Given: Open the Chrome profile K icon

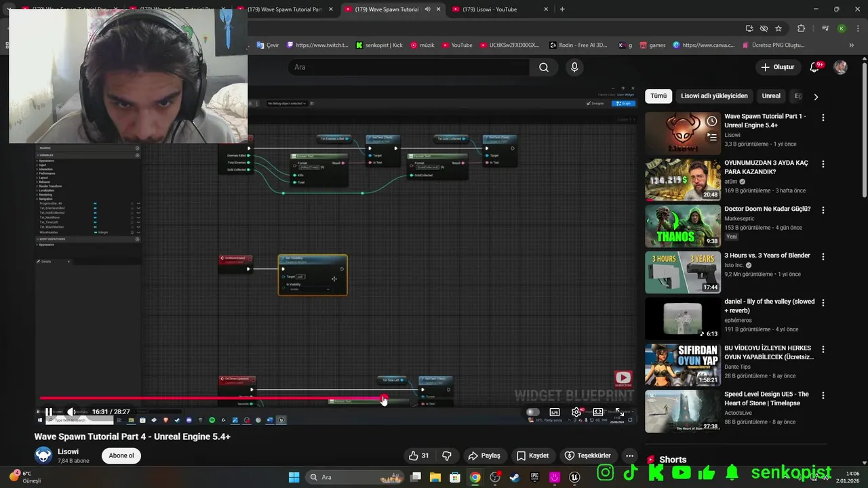Looking at the screenshot, I should tap(842, 28).
